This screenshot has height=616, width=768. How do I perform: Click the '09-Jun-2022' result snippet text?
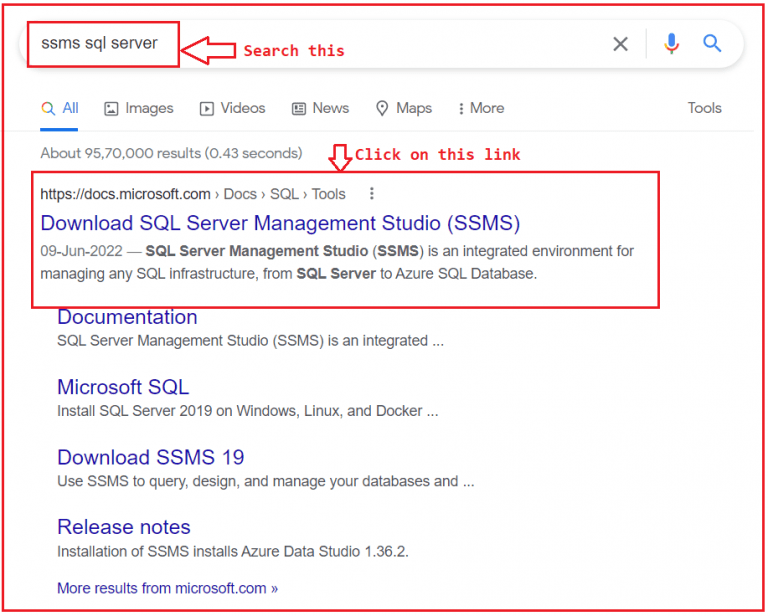(337, 262)
